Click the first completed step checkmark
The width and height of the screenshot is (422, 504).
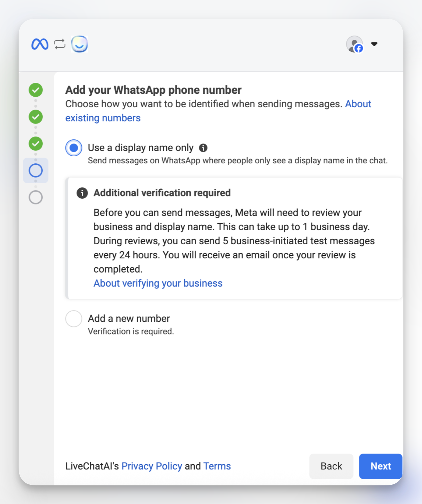(36, 90)
